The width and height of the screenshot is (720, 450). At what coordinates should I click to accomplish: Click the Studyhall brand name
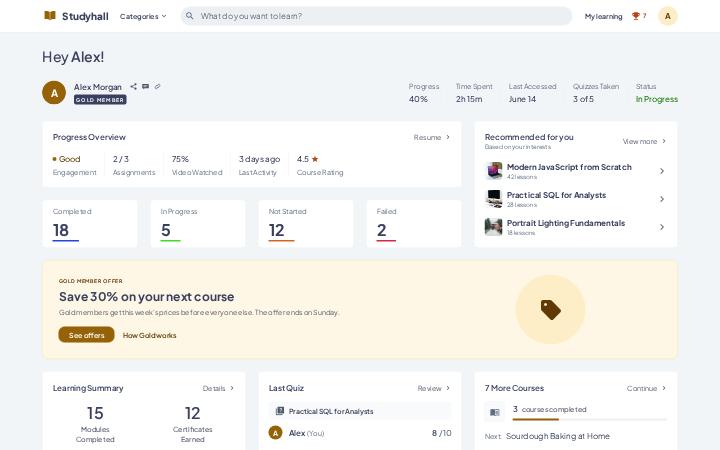(x=85, y=16)
